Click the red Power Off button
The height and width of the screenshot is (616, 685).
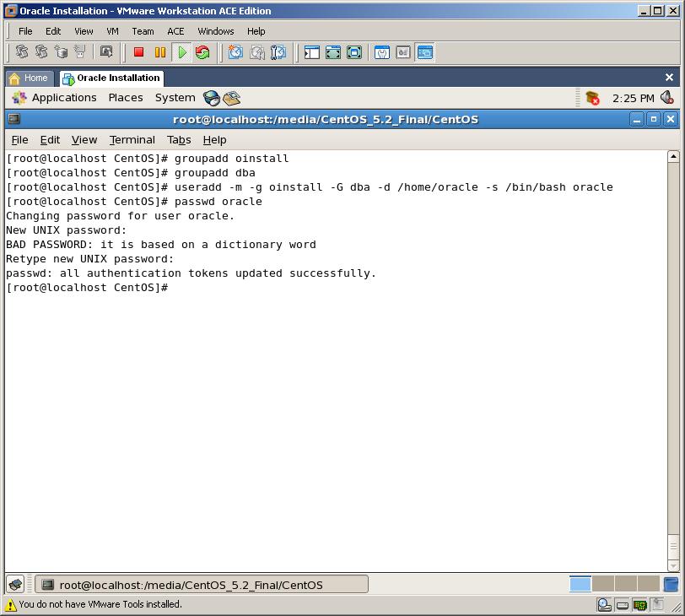138,52
